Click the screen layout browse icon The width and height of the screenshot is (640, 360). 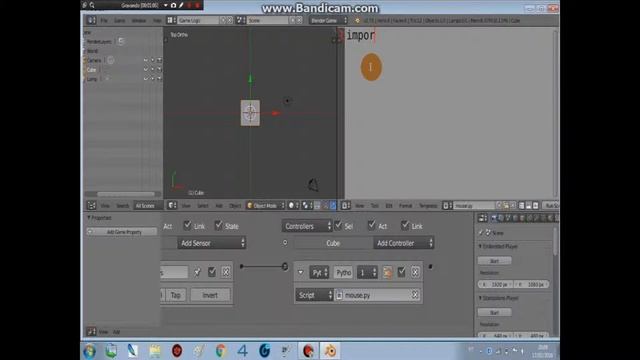coord(171,20)
